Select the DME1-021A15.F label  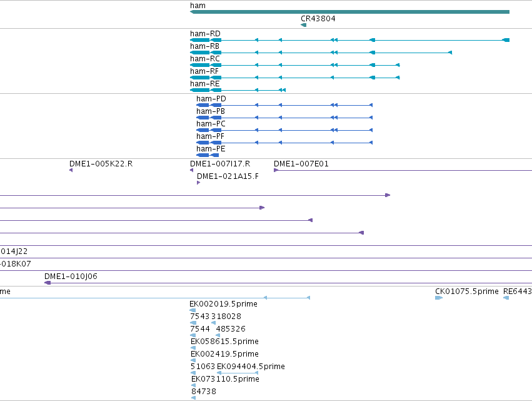coord(228,176)
